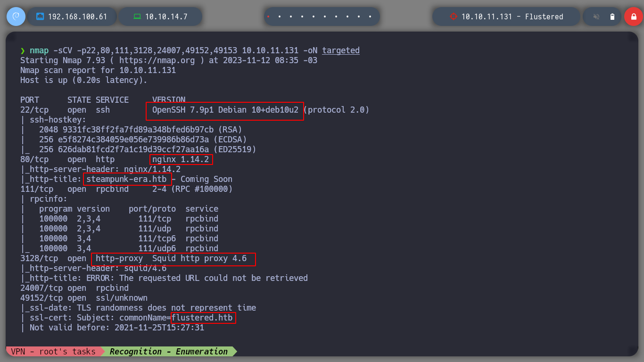Click the local IP 192.168.100.61 label
Image resolution: width=644 pixels, height=362 pixels.
coord(78,16)
